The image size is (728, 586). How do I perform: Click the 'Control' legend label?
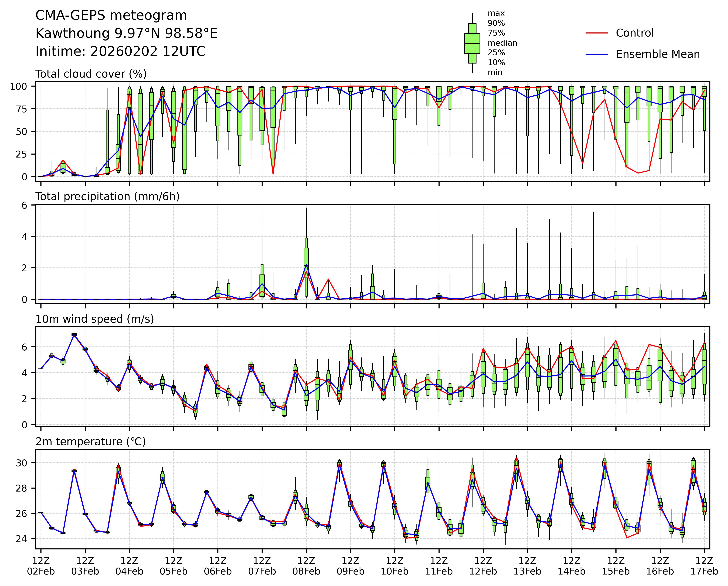click(x=634, y=33)
